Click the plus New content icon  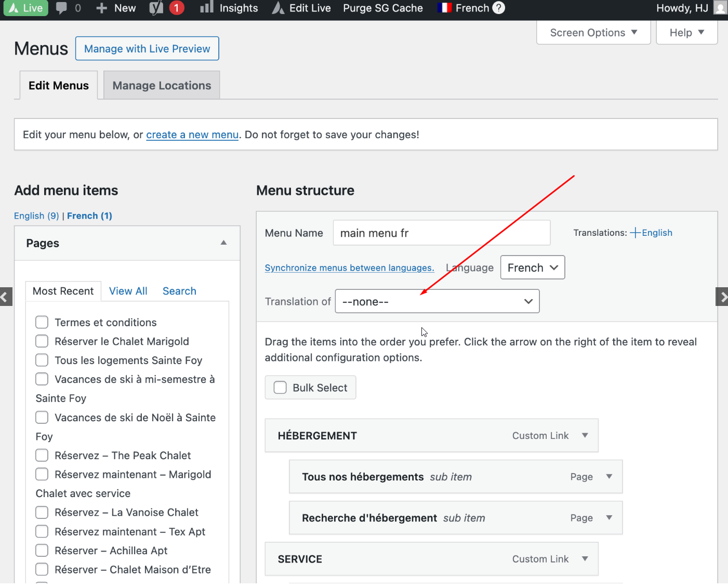click(102, 8)
